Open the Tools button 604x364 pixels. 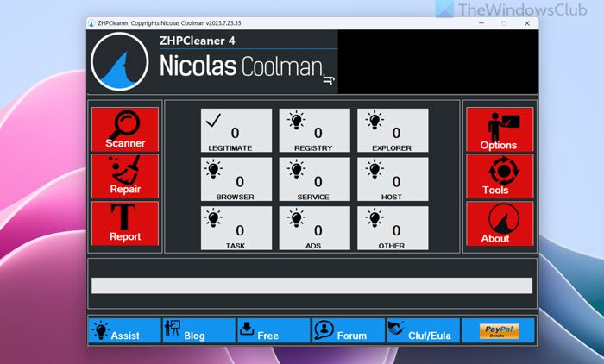500,177
